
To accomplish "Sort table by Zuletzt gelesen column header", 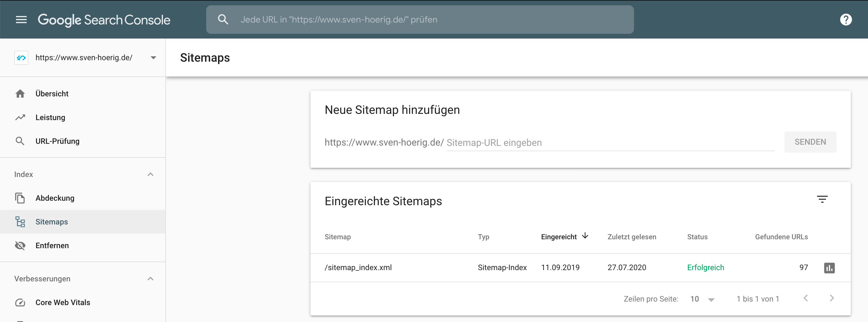I will point(632,237).
